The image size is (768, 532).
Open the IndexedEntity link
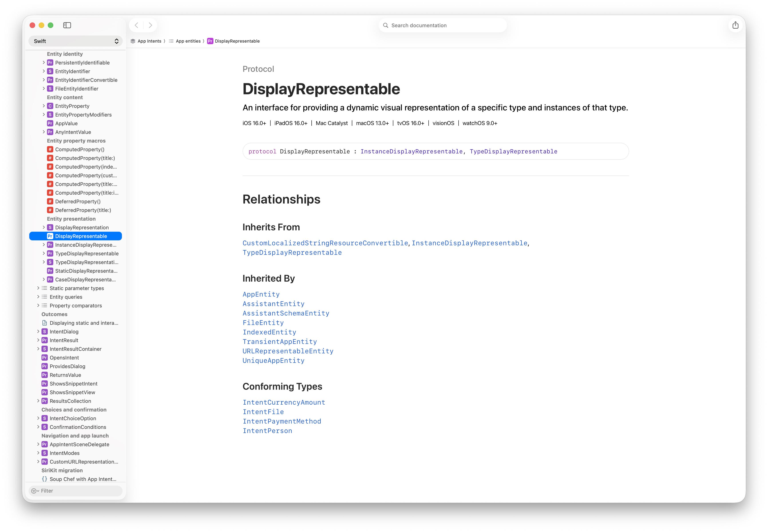click(x=269, y=332)
